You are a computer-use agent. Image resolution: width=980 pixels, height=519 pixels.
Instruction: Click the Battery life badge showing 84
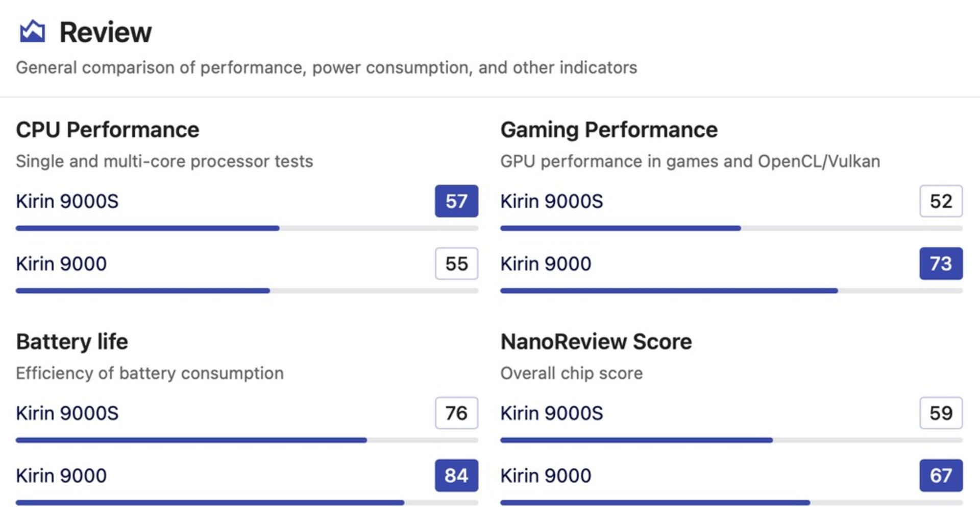pos(456,476)
